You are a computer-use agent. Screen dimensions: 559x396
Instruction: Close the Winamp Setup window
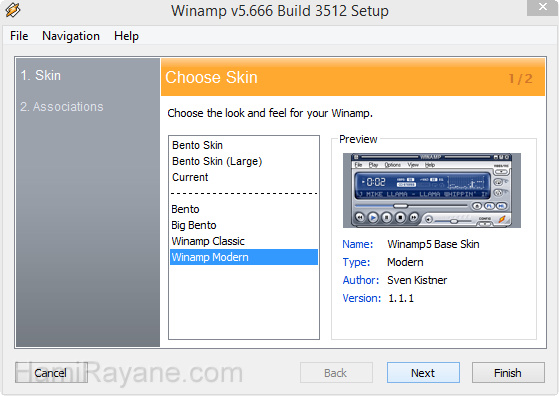[x=542, y=7]
